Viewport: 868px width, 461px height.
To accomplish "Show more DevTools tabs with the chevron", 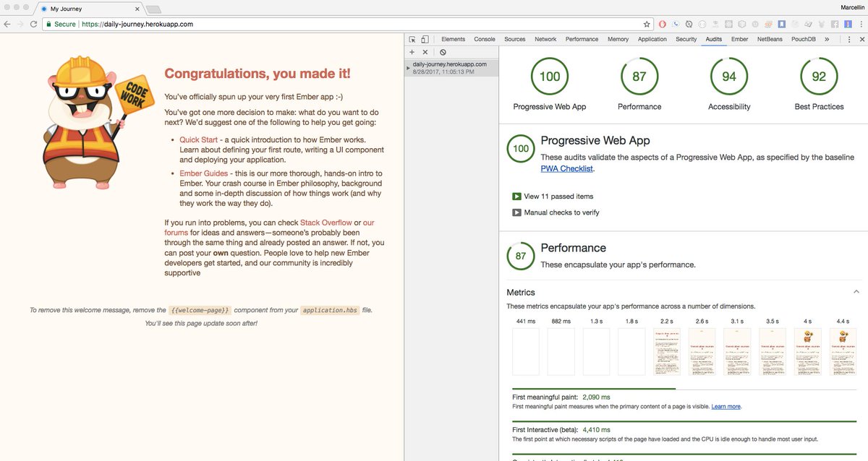I will 827,39.
